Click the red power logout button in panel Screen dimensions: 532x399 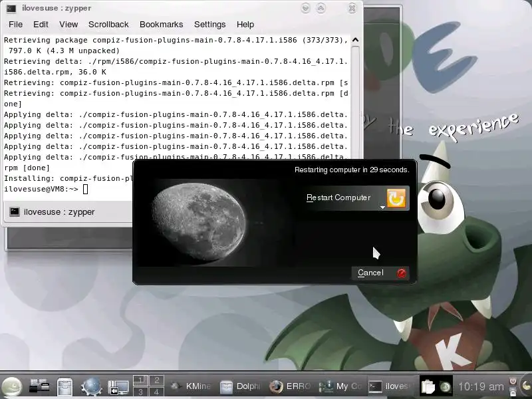[513, 381]
